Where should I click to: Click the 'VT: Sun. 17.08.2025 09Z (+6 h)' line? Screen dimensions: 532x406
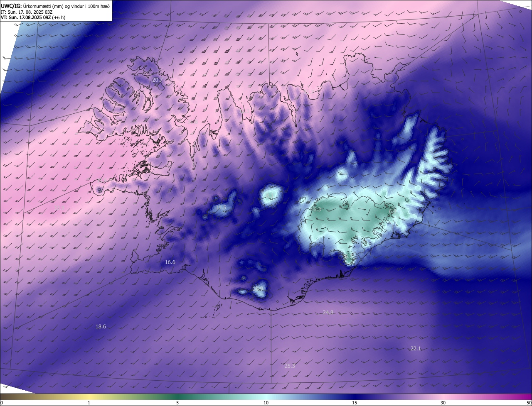[33, 17]
